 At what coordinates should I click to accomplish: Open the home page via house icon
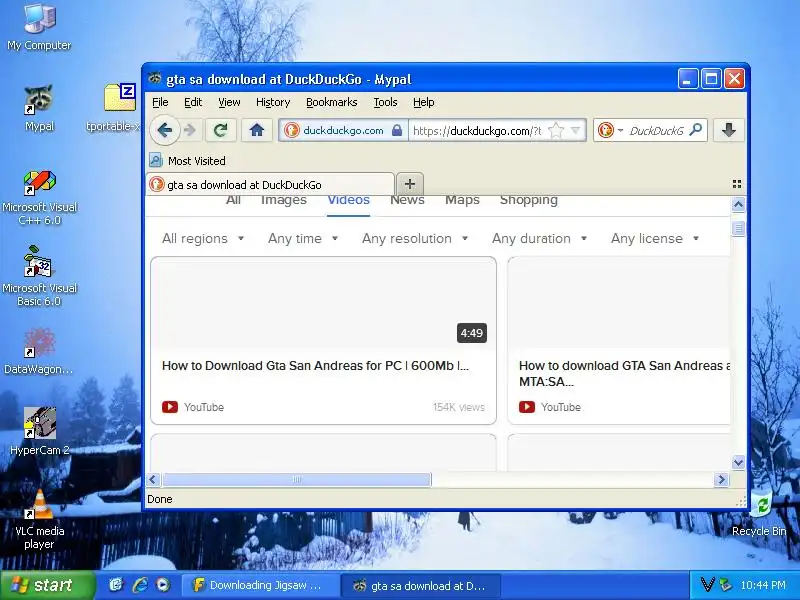[x=257, y=131]
